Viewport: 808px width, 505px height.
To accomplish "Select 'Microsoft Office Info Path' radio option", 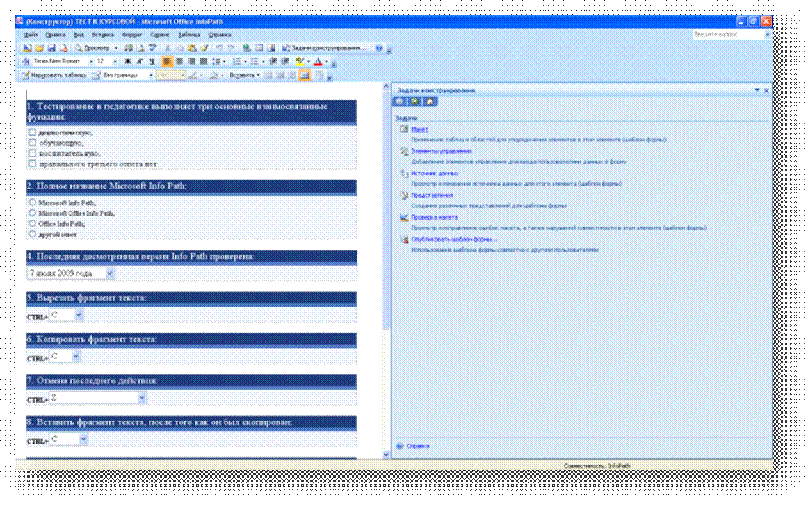I will 32,213.
